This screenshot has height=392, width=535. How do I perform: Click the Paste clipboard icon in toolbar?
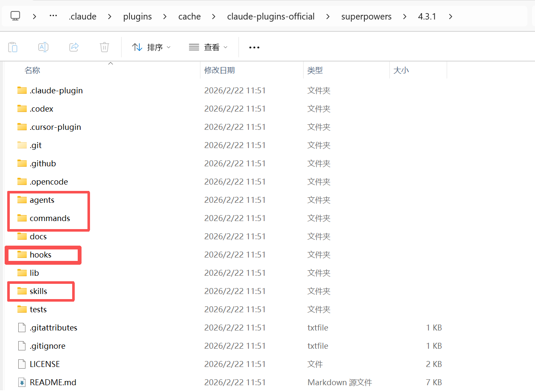coord(13,47)
